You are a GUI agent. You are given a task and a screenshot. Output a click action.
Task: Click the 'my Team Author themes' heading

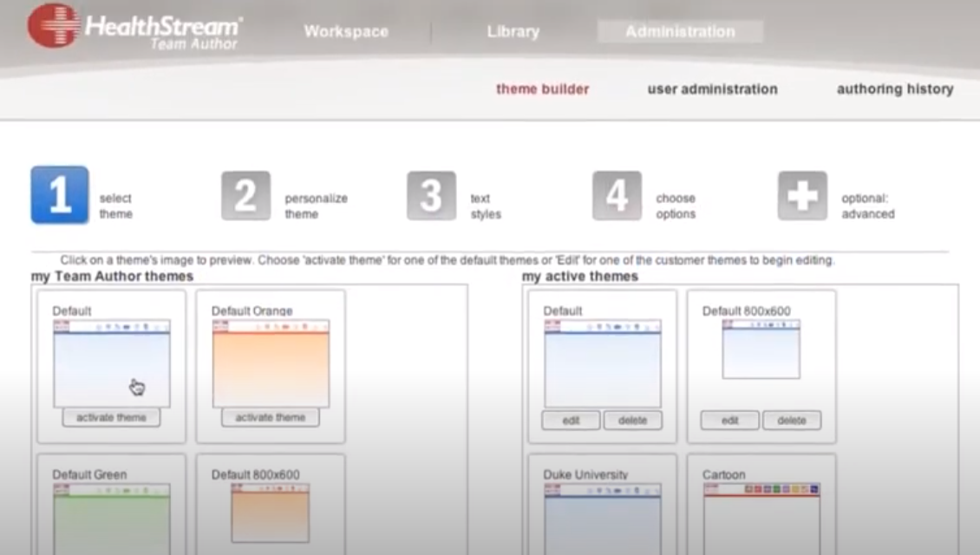point(113,277)
